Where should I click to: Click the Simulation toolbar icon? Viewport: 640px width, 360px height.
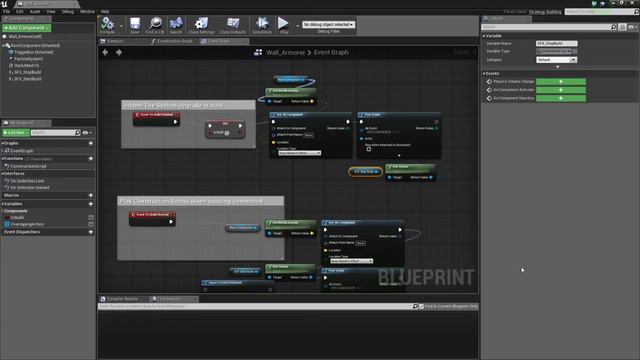tap(262, 25)
